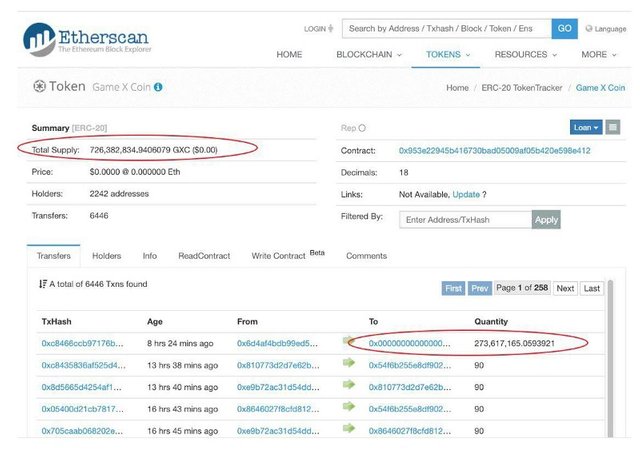Image resolution: width=640 pixels, height=450 pixels.
Task: Go to the HOME menu item
Action: tap(289, 54)
